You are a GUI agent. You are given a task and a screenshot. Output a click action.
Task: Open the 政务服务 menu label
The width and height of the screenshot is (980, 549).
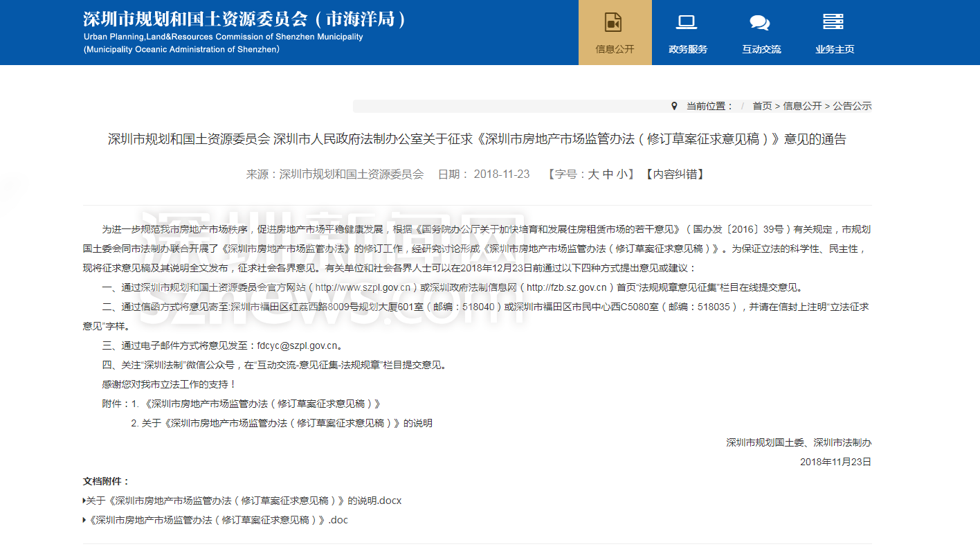pyautogui.click(x=688, y=49)
